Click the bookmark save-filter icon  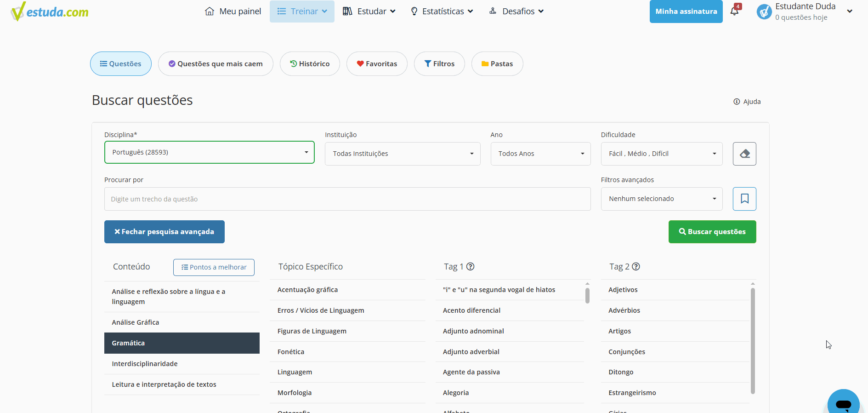[744, 199]
